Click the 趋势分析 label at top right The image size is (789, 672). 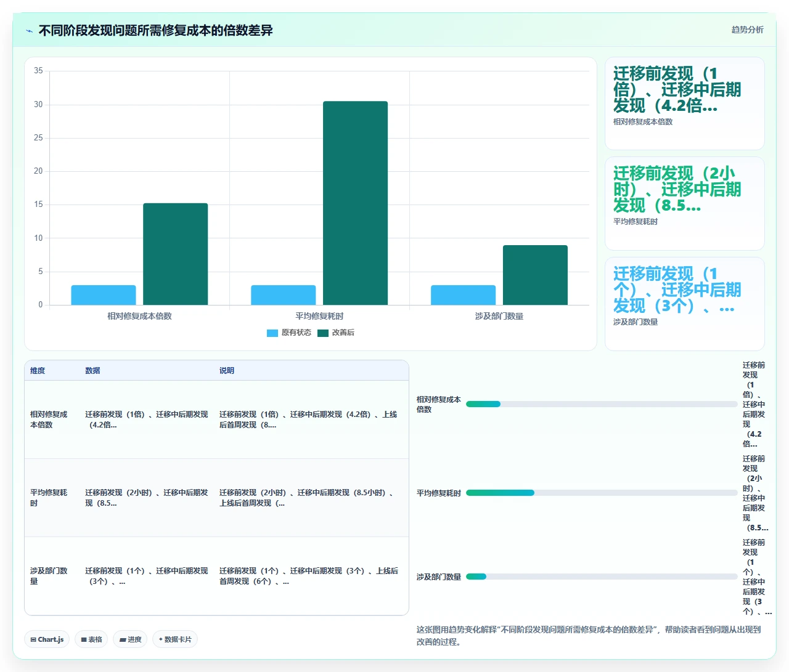(747, 30)
